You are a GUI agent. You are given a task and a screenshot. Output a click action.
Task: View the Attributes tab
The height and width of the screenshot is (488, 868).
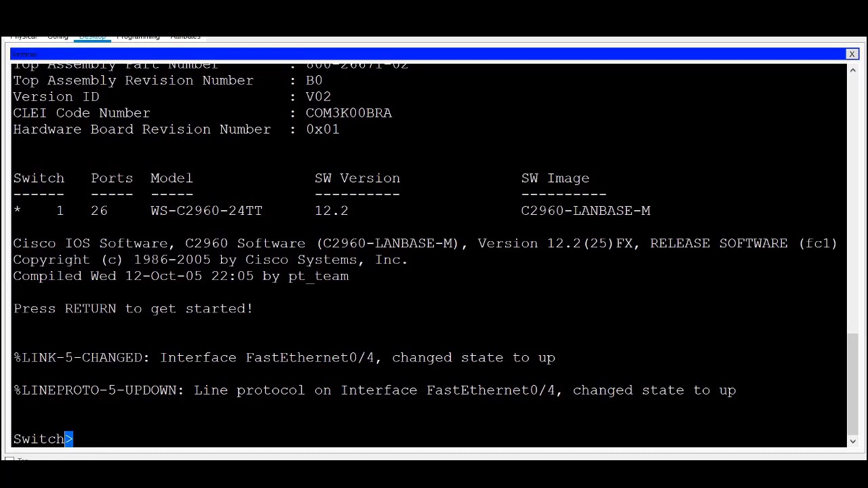click(186, 36)
